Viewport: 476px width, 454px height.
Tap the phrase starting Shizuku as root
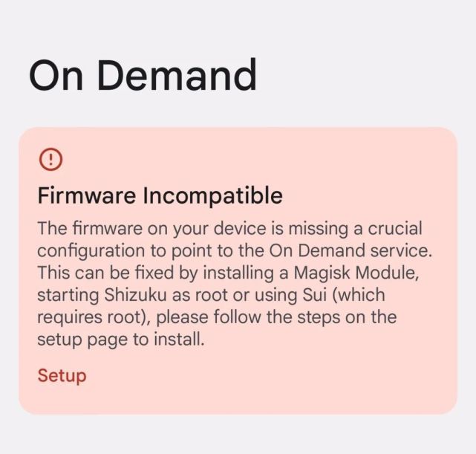tap(132, 295)
